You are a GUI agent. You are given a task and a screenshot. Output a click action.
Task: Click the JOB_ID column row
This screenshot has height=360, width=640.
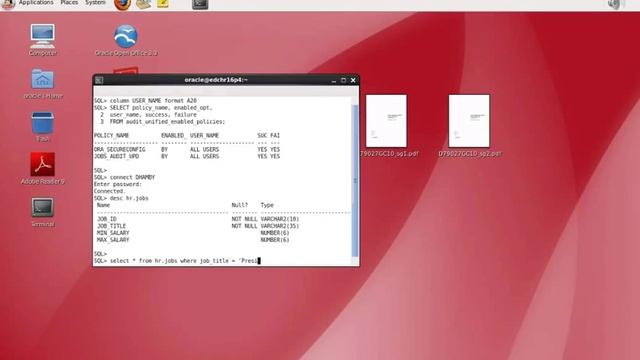click(198, 219)
